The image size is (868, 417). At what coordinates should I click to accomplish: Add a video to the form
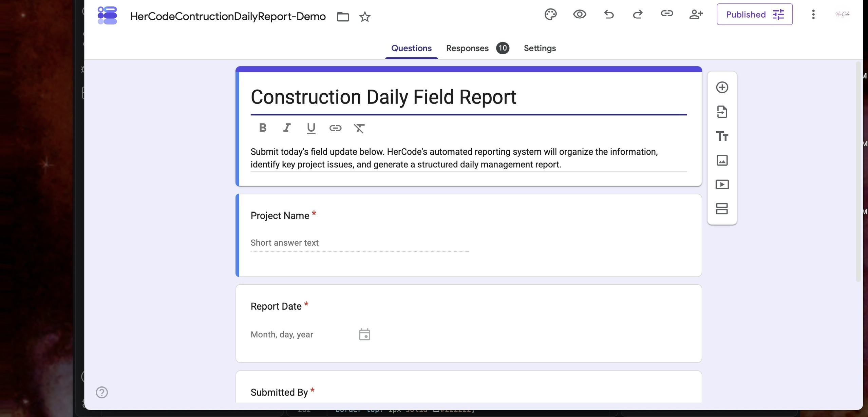[722, 185]
